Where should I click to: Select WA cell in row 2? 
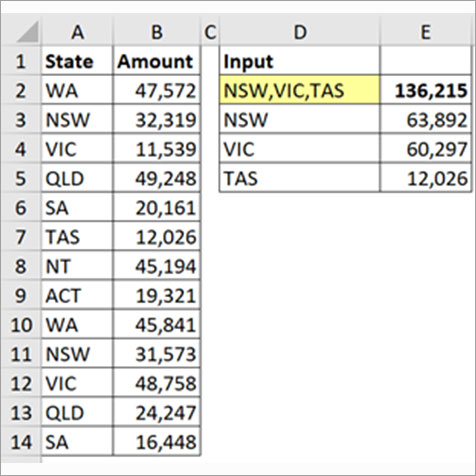[x=77, y=90]
